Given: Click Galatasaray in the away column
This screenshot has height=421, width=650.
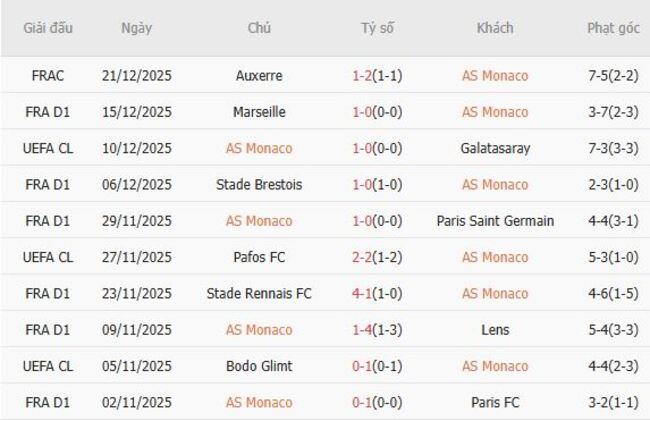Looking at the screenshot, I should click(495, 148).
